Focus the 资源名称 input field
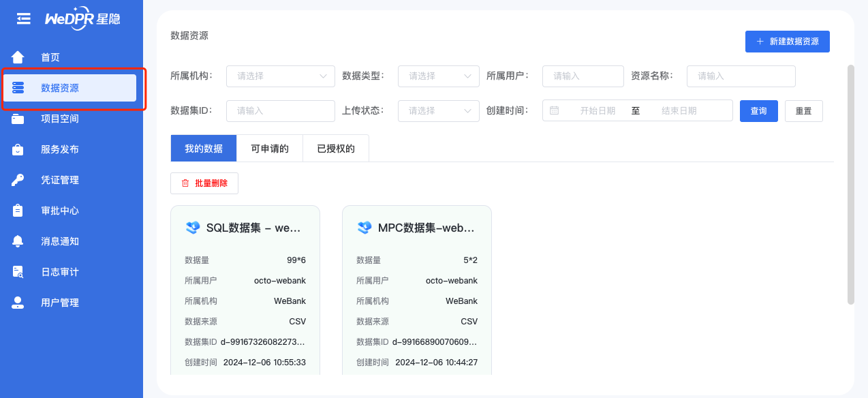868x398 pixels. (x=741, y=76)
